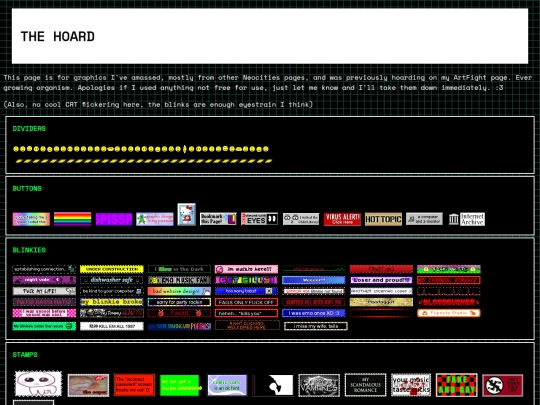Click the pink 'im walkin here!!' blinkie
Screen dimensions: 540x405
tap(246, 269)
